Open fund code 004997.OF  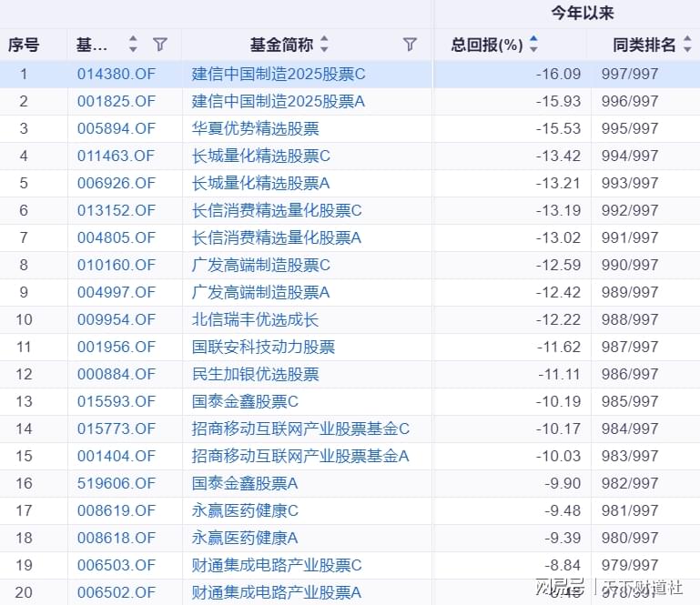117,292
